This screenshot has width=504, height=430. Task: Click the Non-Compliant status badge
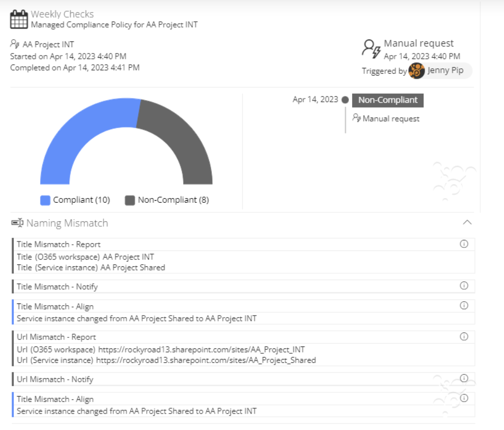click(388, 100)
